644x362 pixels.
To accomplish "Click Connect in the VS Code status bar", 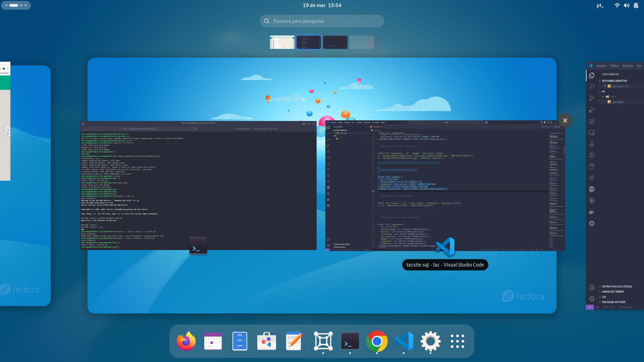I will (626, 307).
